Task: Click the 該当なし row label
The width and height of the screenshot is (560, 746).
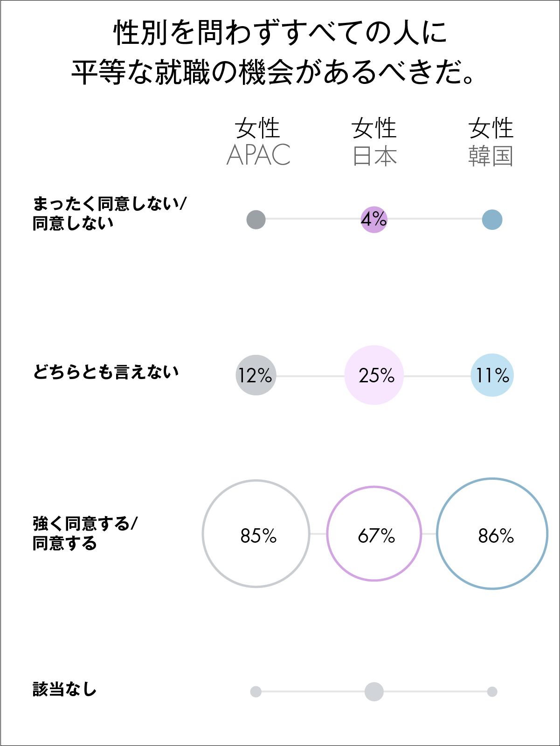Action: point(65,689)
